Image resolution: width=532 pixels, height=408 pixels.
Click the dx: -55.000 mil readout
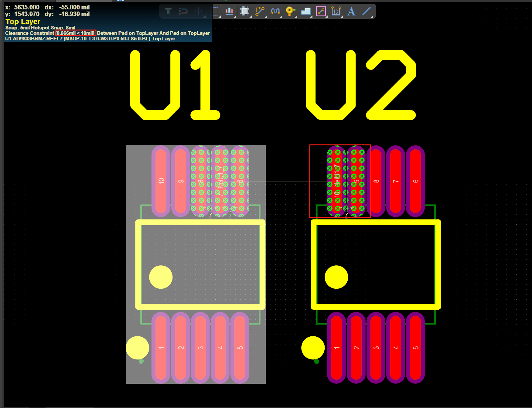(67, 7)
